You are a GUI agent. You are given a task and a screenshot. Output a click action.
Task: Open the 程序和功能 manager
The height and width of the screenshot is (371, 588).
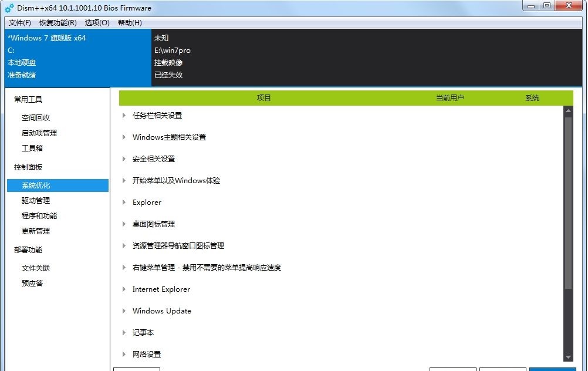tap(40, 215)
